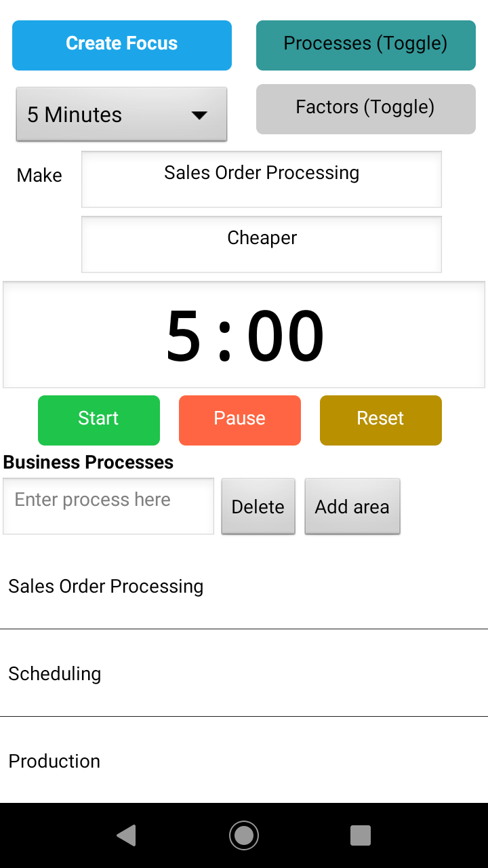Tap the Cheaper factor field
Viewport: 488px width, 868px height.
(262, 244)
